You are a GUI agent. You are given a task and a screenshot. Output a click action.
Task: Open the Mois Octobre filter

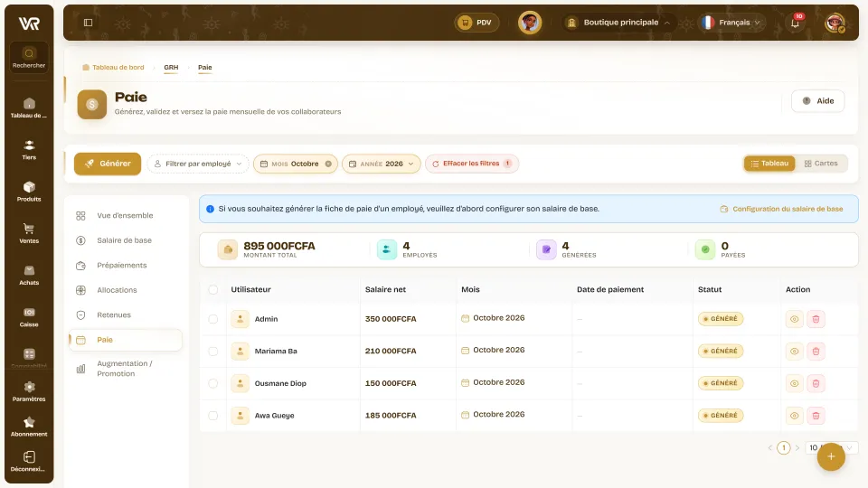coord(295,164)
